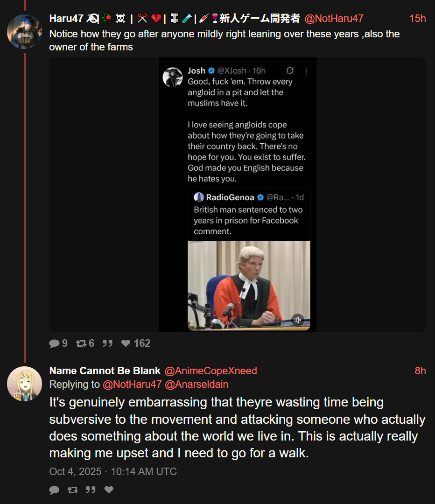Open the @Anarseldain mention link
Screen dimensions: 435x504
(196, 384)
